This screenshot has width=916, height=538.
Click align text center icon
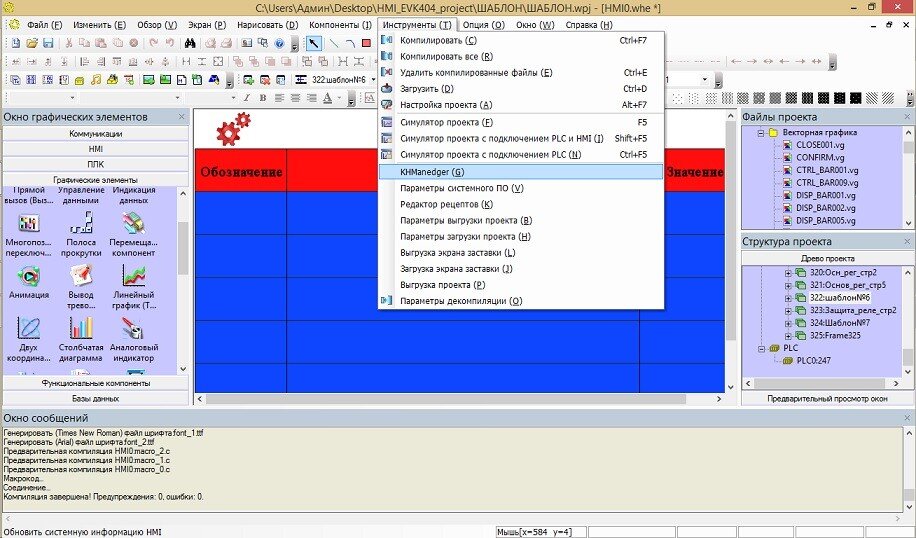point(295,98)
